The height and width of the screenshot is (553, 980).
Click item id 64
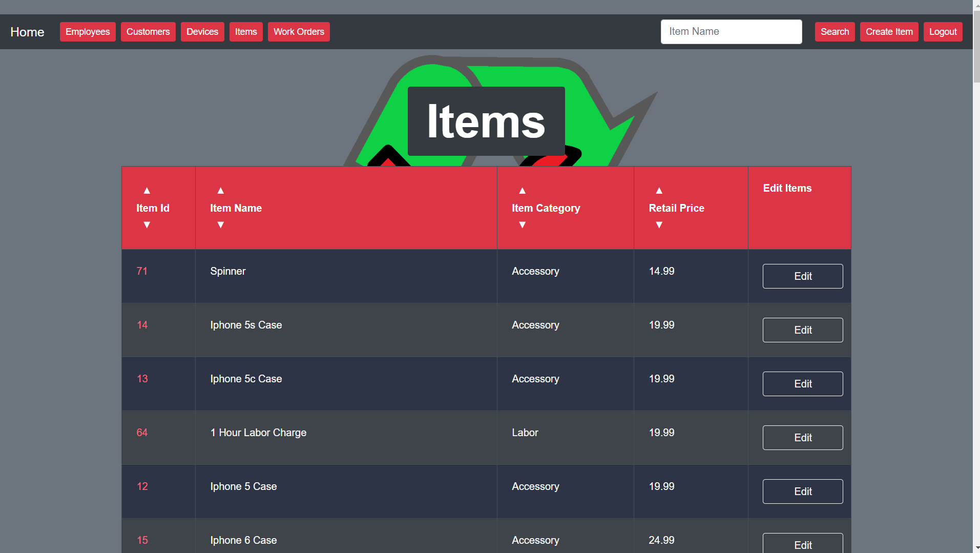pos(142,433)
